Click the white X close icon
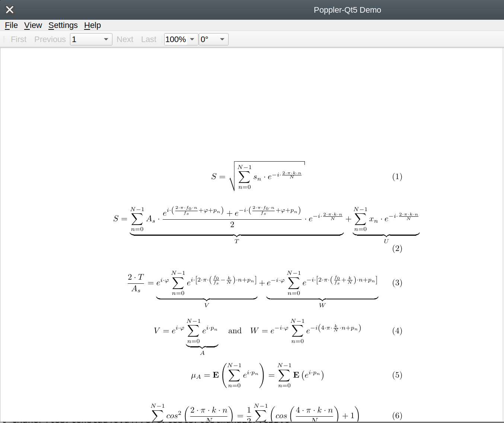This screenshot has width=504, height=423. click(x=9, y=10)
